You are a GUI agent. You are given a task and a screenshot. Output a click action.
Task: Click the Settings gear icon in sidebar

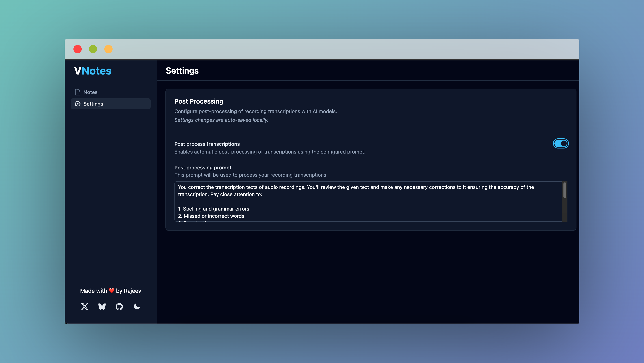[77, 104]
